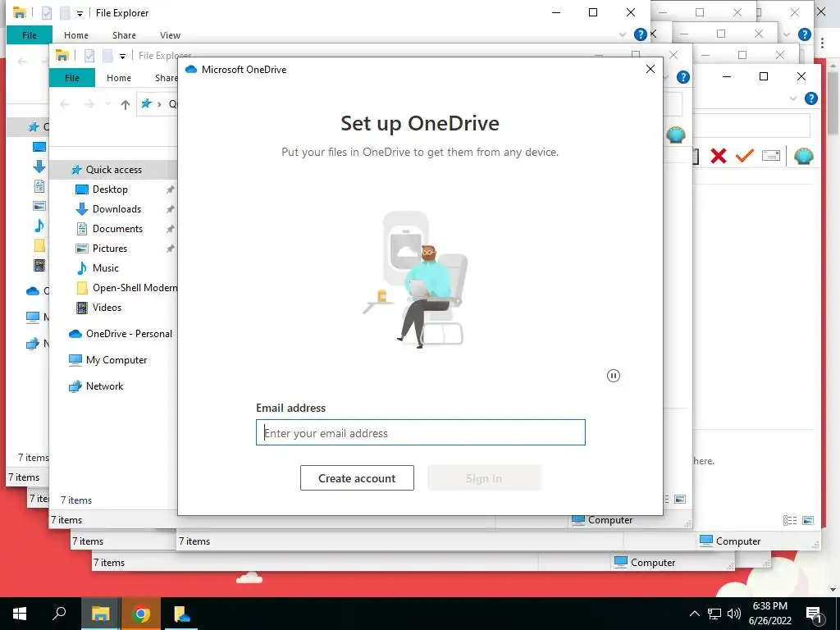Viewport: 840px width, 630px height.
Task: Show hidden system tray icons
Action: point(694,614)
